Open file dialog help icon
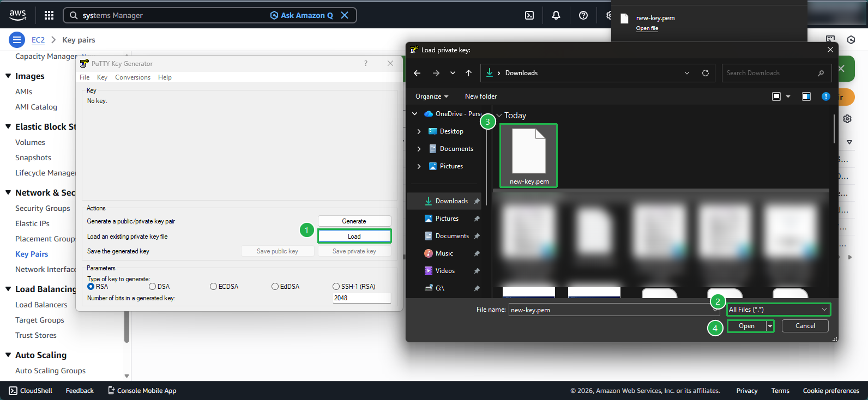The image size is (868, 400). [x=826, y=96]
